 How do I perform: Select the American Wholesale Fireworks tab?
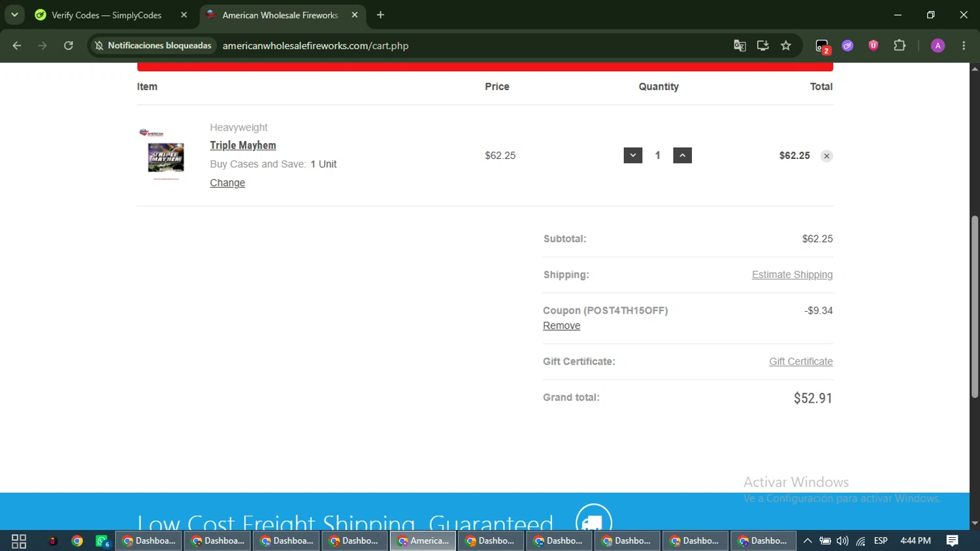[x=282, y=15]
